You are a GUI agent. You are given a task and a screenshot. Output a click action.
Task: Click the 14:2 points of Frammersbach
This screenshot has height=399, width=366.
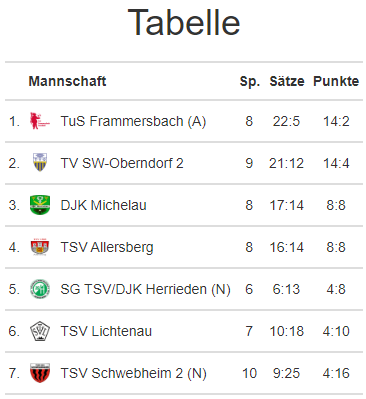(336, 121)
